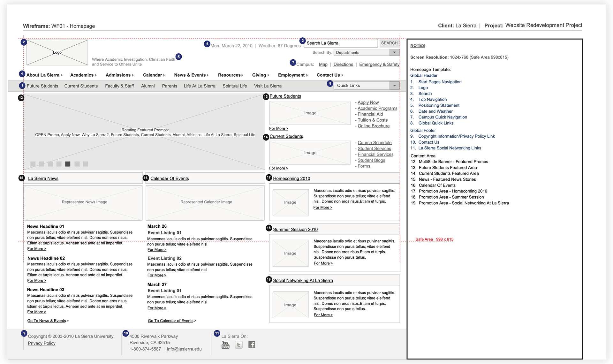Select Visit La Sierra tab
The height and width of the screenshot is (364, 613).
tap(268, 86)
